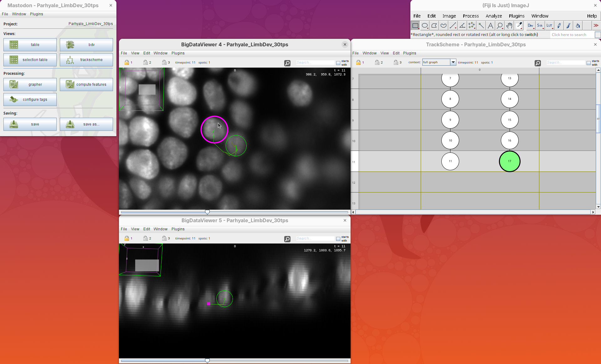Select spot 11 in the TrackScheme graph
Screen dimensions: 601x364
pyautogui.click(x=450, y=161)
